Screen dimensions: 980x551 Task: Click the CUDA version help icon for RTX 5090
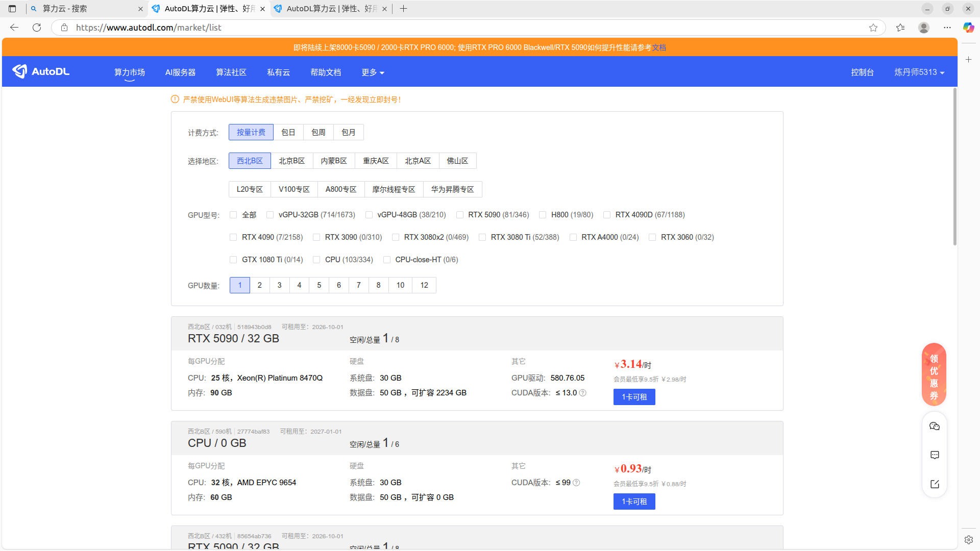point(583,393)
